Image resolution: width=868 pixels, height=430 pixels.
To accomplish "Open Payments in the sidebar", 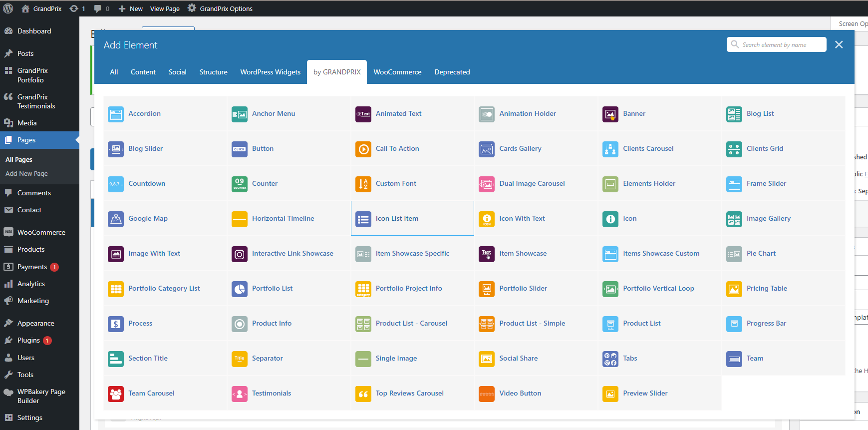I will point(39,267).
